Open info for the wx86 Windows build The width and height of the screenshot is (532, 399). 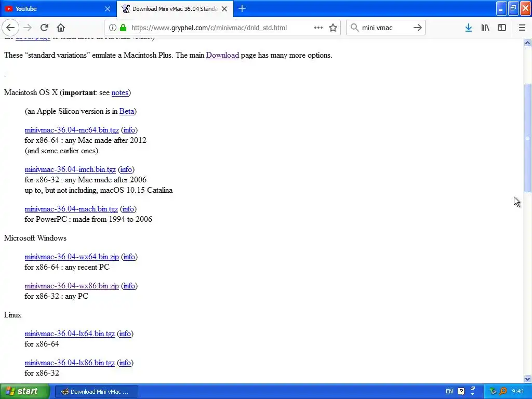click(x=129, y=286)
